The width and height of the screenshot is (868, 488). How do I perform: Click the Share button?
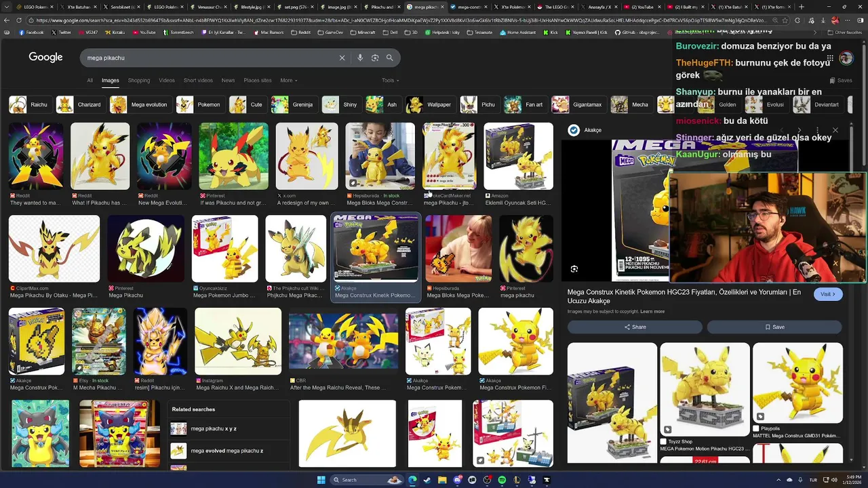(635, 327)
